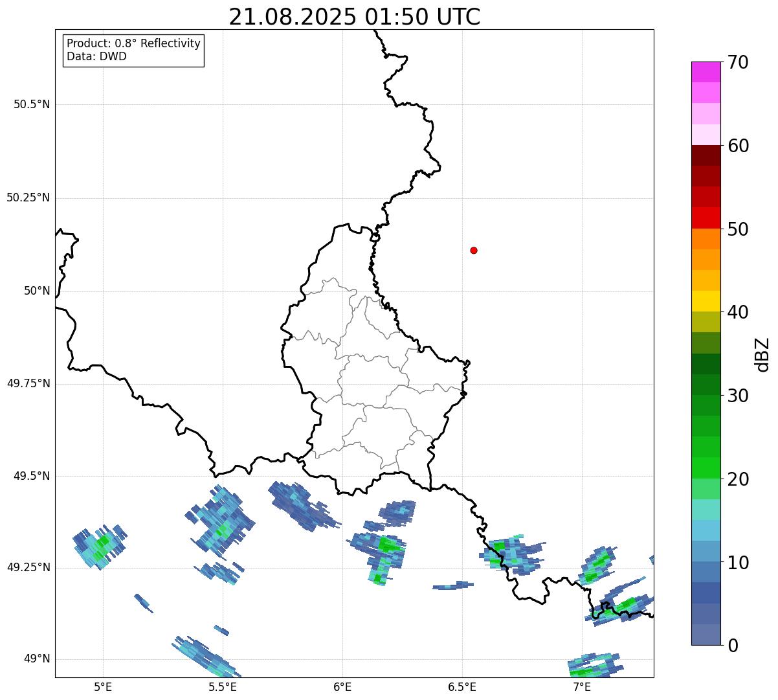Click the 'Product: 0.8° Reflectivity' legend text
Viewport: 778px width, 700px height.
[x=134, y=43]
